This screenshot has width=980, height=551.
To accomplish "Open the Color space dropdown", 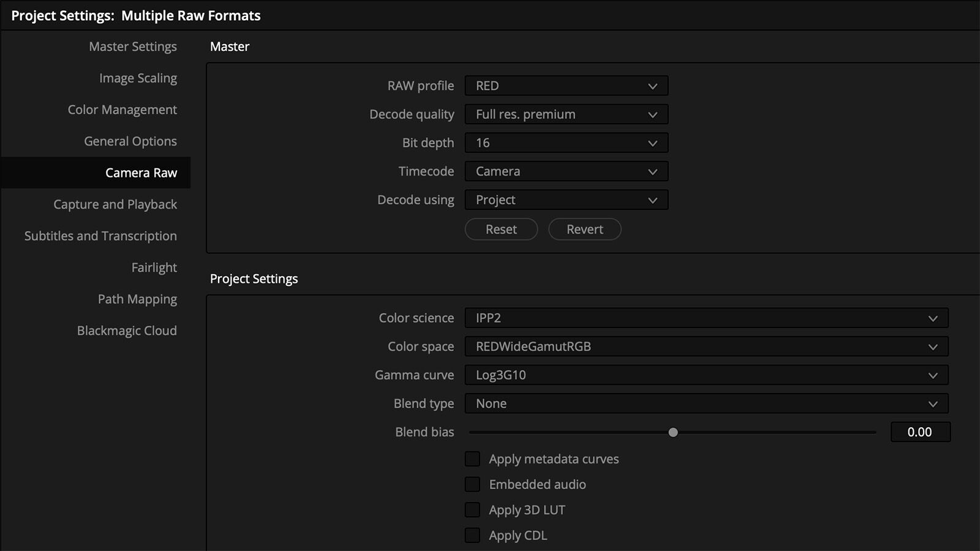I will click(x=704, y=346).
